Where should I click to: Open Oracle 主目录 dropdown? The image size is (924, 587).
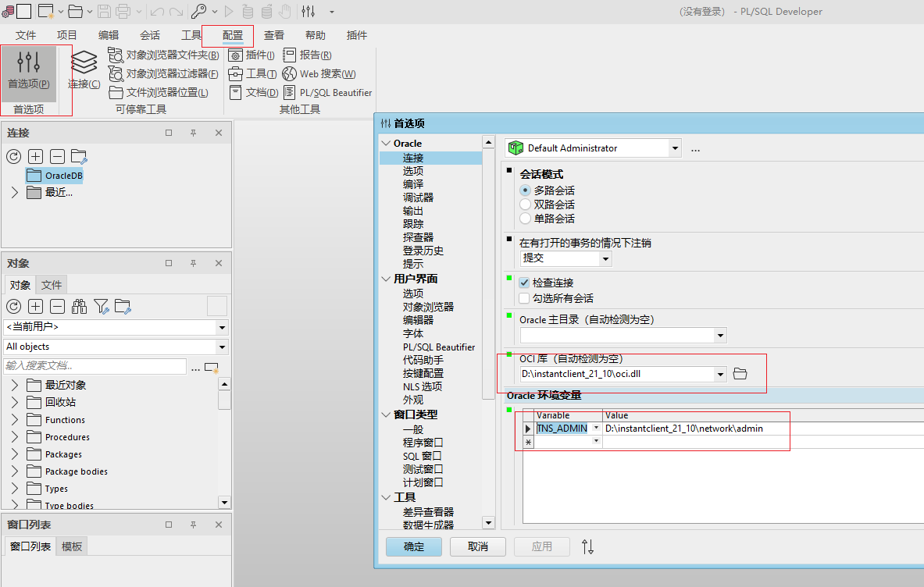pos(720,336)
